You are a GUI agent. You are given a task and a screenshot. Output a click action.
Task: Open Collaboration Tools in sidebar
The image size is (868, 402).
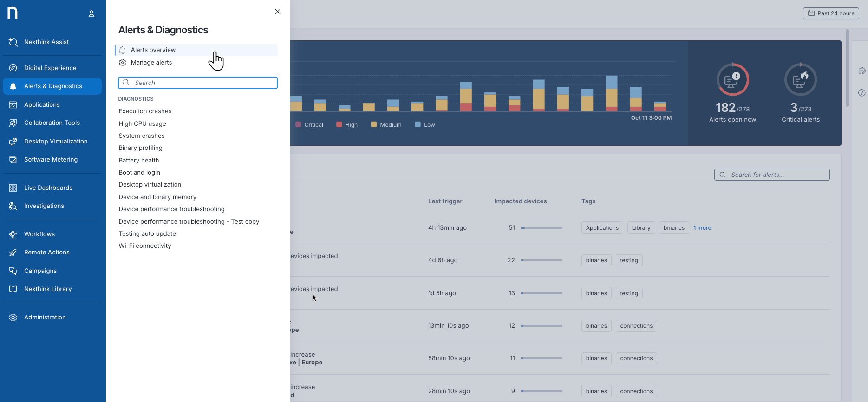tap(52, 123)
